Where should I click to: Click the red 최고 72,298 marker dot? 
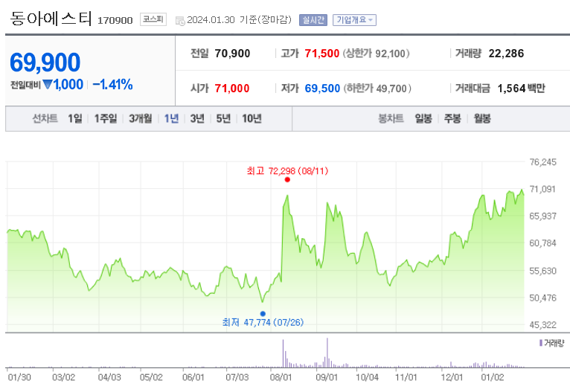287,179
